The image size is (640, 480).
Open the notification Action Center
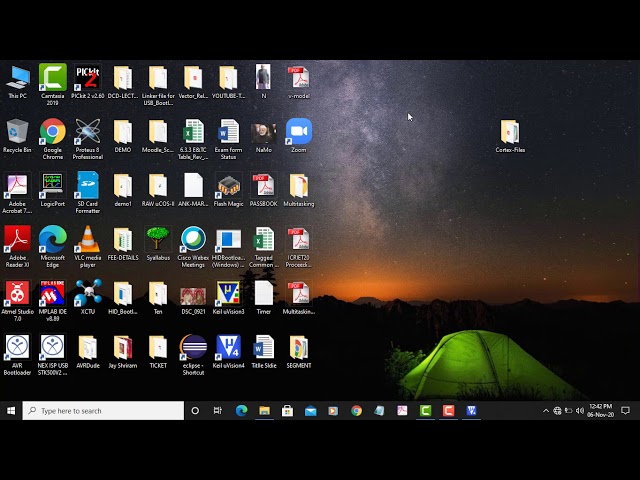click(x=626, y=410)
